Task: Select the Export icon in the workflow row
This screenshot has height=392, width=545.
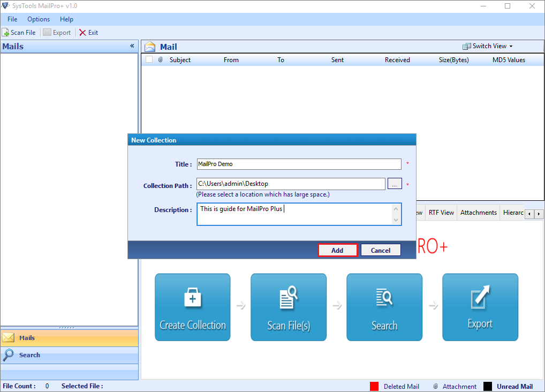Action: [480, 307]
